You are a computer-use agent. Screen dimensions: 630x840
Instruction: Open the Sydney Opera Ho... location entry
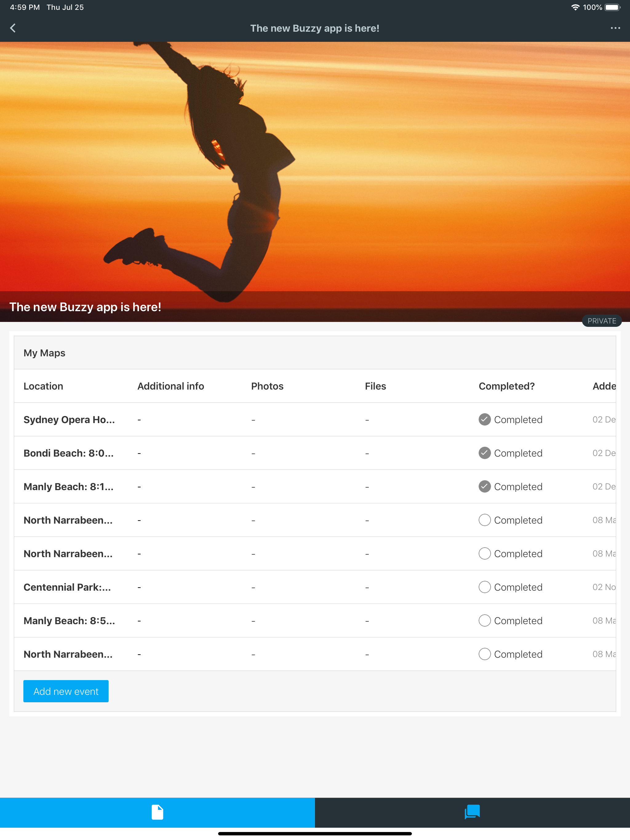(69, 420)
